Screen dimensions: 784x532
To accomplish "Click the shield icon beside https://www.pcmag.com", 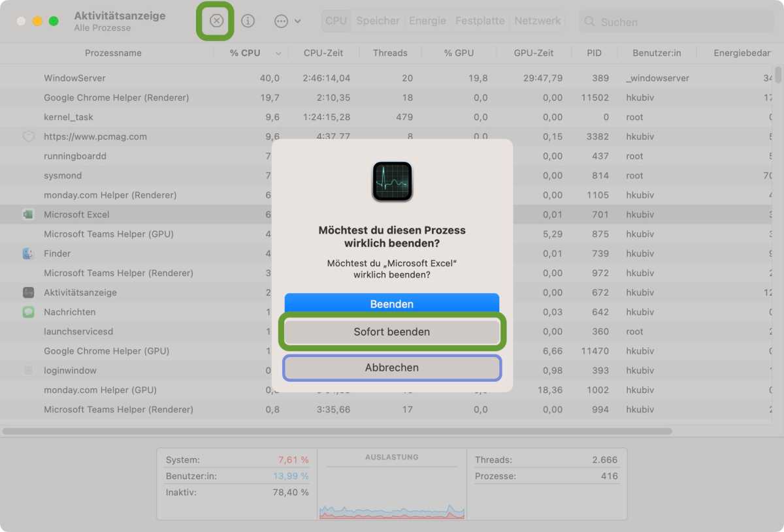I will (x=28, y=136).
